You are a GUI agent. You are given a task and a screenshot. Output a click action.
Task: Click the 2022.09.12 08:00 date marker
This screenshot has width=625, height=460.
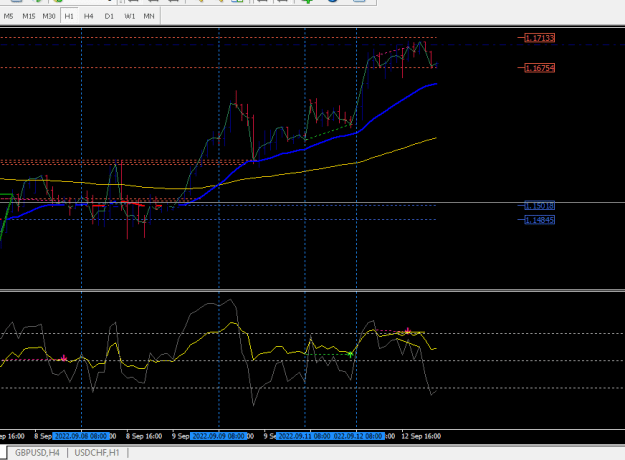[359, 436]
